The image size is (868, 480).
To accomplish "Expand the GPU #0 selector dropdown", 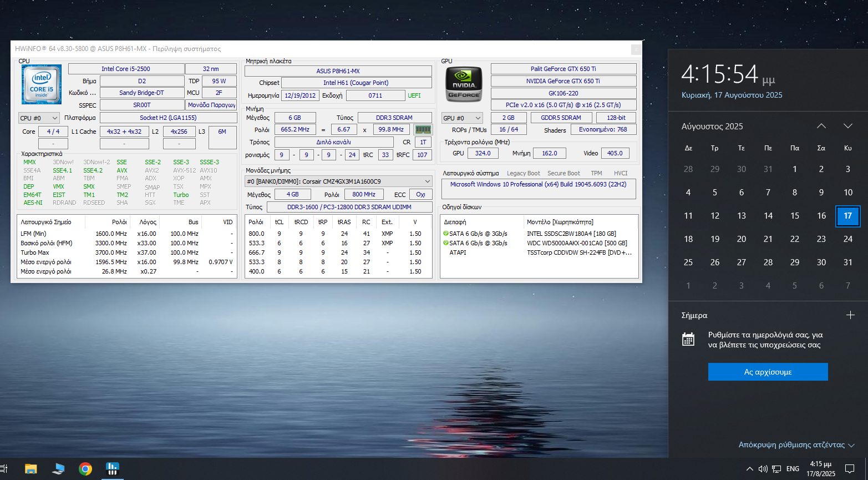I will point(462,118).
